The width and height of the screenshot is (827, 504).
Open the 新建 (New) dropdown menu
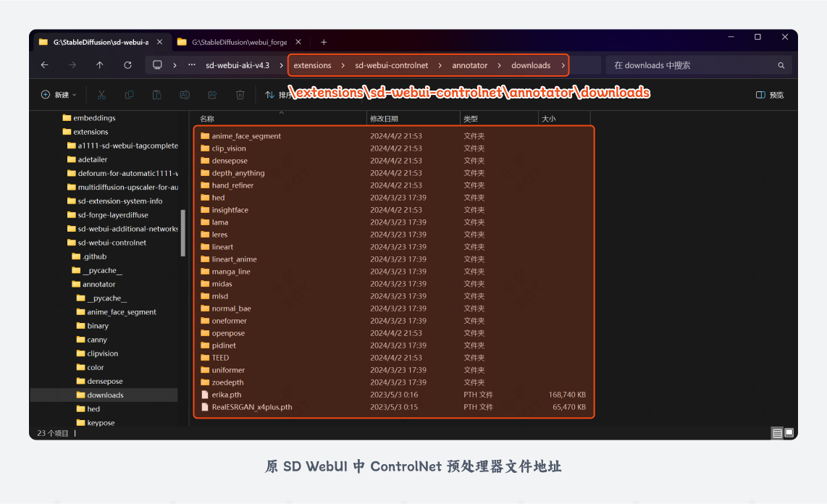tap(55, 94)
